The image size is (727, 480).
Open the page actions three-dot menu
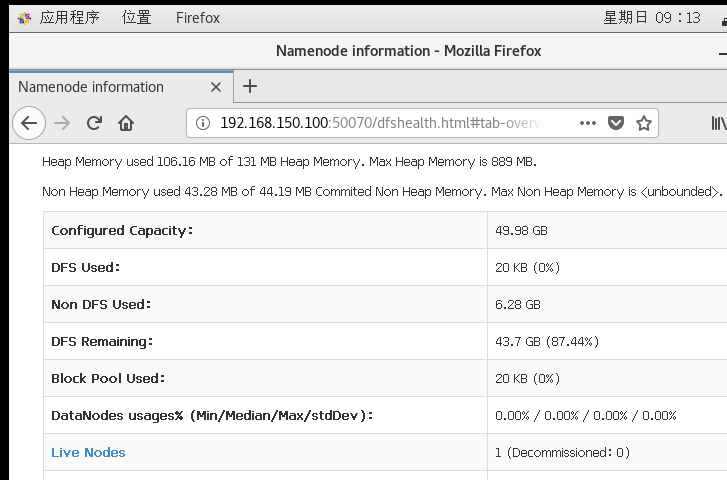588,123
